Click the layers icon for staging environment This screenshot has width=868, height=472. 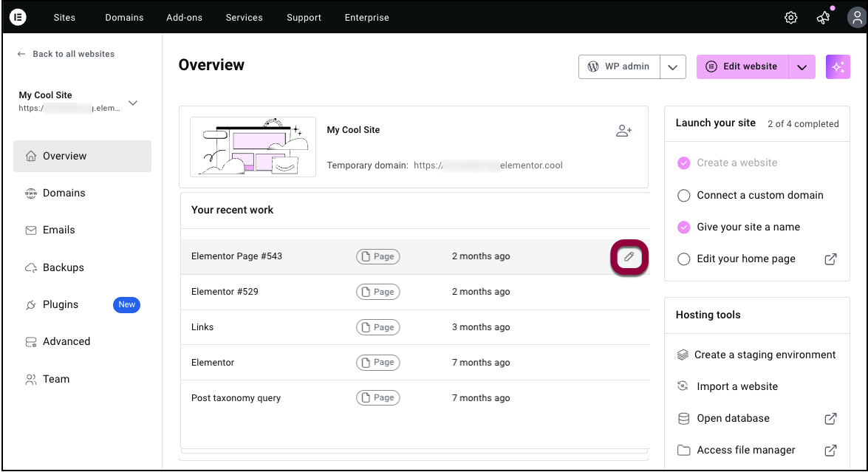coord(683,355)
